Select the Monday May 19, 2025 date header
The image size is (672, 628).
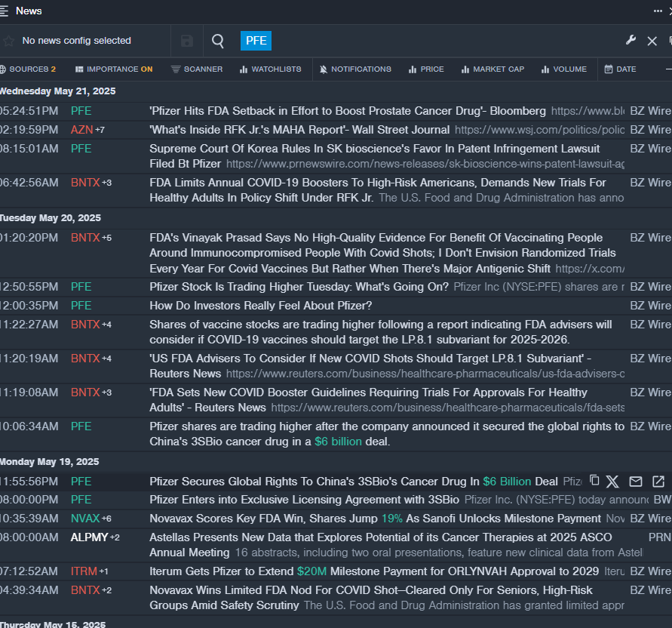tap(50, 462)
